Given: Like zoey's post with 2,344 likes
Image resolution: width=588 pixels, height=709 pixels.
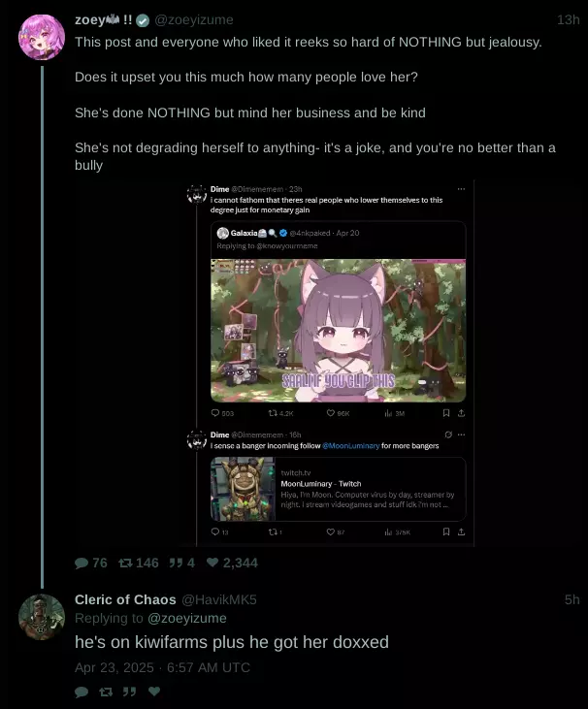Looking at the screenshot, I should point(212,563).
